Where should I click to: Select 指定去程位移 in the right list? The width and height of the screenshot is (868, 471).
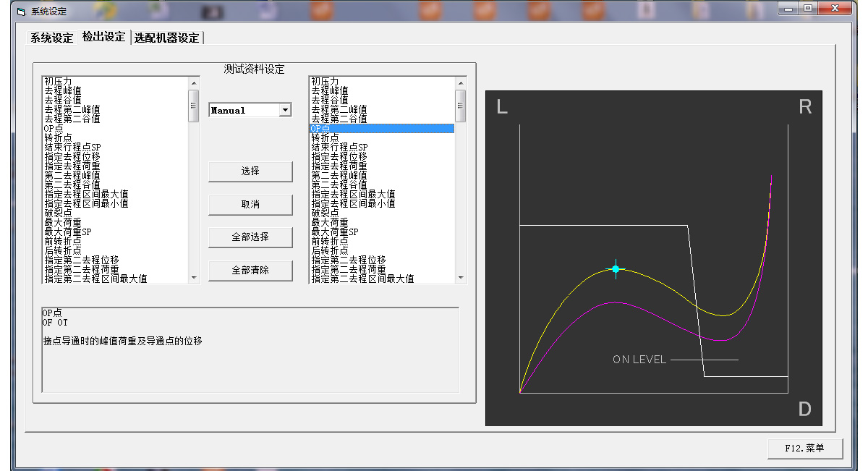coord(382,156)
